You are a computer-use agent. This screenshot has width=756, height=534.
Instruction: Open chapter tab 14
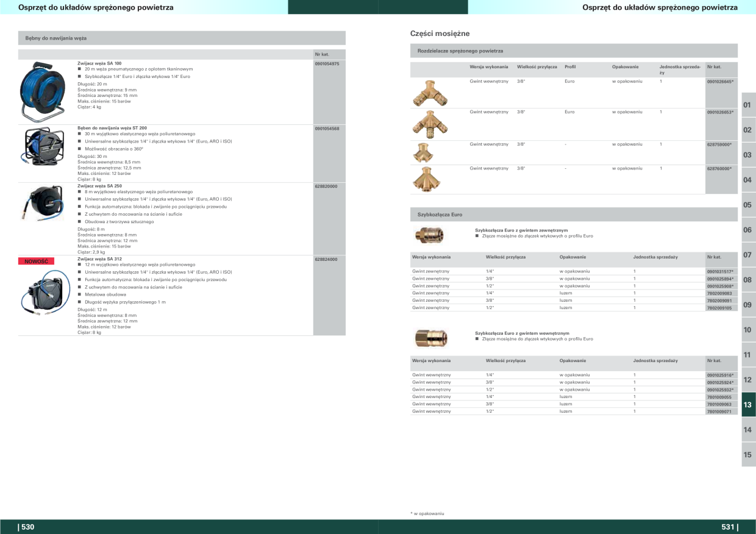tap(748, 430)
